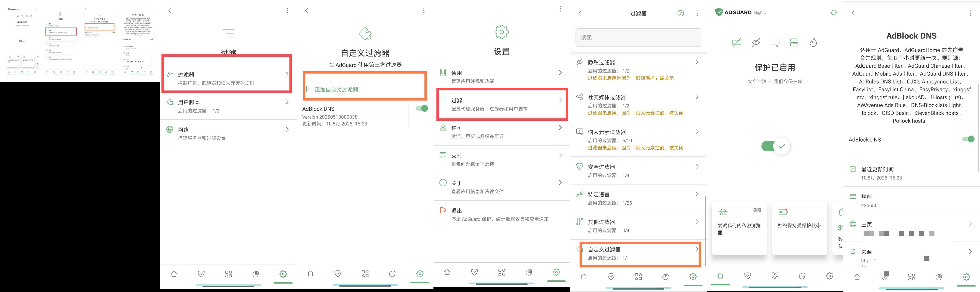980x292 pixels.
Task: Tap the update refresh icon on AdGuard home
Action: point(834,13)
